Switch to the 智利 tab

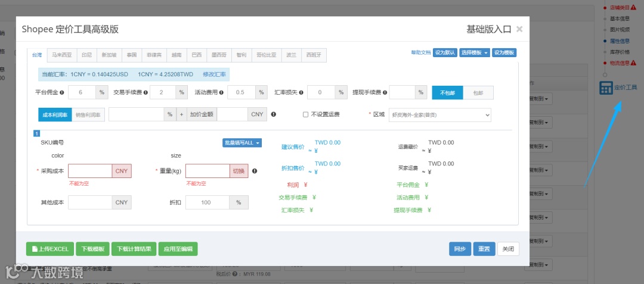241,55
